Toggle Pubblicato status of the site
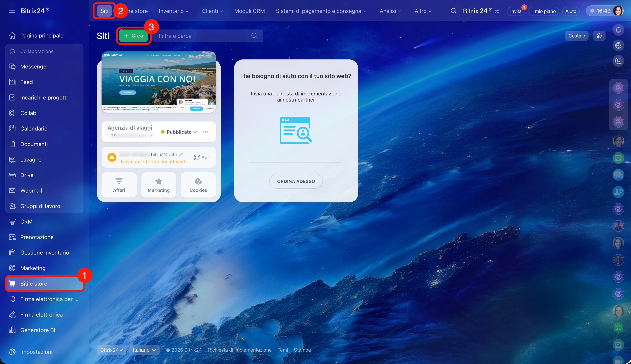Image resolution: width=631 pixels, height=364 pixels. pyautogui.click(x=179, y=132)
